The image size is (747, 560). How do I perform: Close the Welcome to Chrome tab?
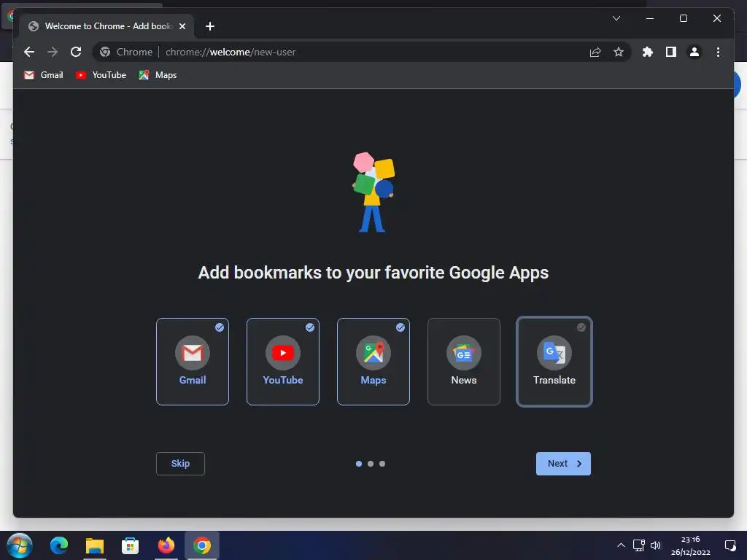point(182,26)
